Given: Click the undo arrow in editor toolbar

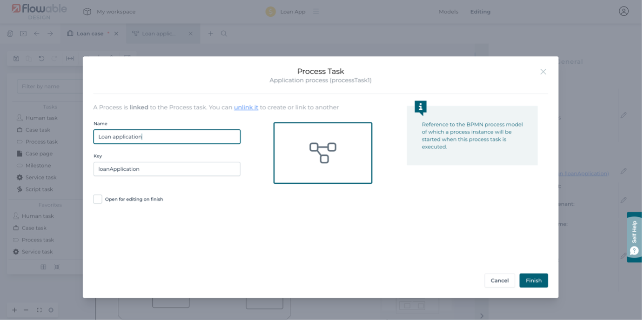Looking at the screenshot, I should pyautogui.click(x=41, y=59).
